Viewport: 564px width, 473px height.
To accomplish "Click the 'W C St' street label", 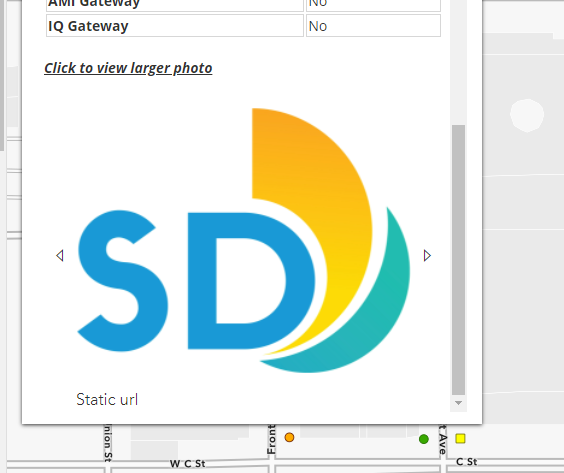I will (x=187, y=463).
